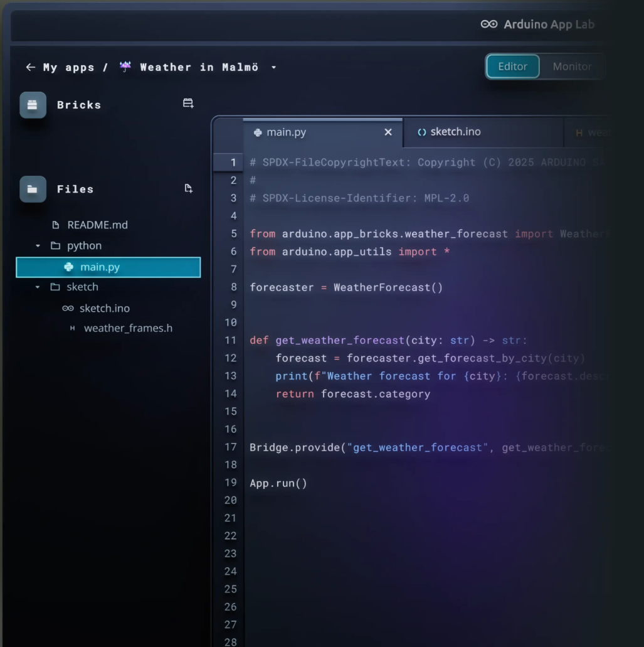Viewport: 644px width, 647px height.
Task: Open the sketch.ino editor tab
Action: pyautogui.click(x=455, y=132)
